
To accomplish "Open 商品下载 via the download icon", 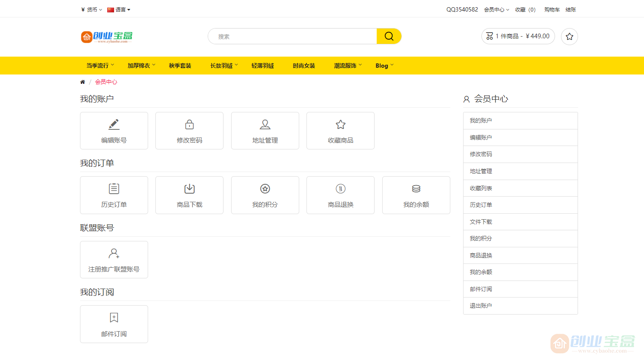I will pyautogui.click(x=189, y=189).
